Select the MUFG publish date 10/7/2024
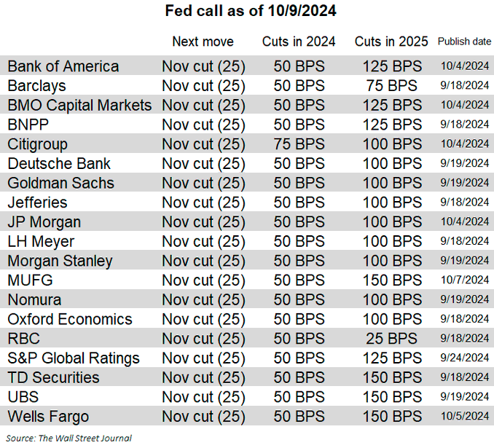The width and height of the screenshot is (494, 448). click(x=464, y=280)
